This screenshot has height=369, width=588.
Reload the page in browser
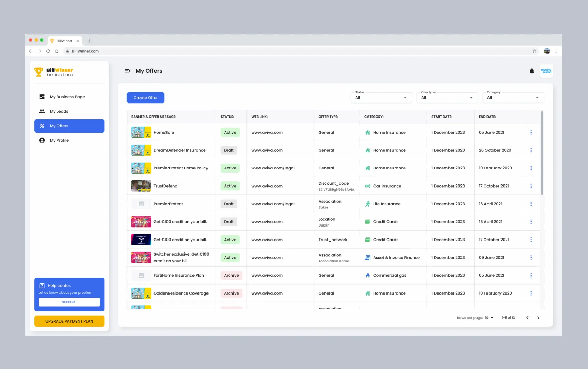coord(48,51)
